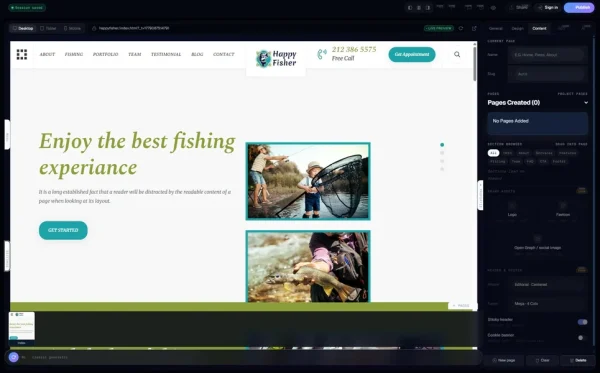Screen dimensions: 600x373
Task: Click the GET STARTED button
Action: (x=63, y=230)
